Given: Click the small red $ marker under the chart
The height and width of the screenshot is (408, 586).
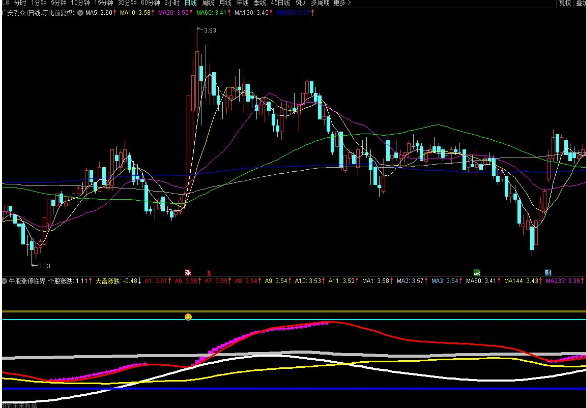Looking at the screenshot, I should pos(209,273).
